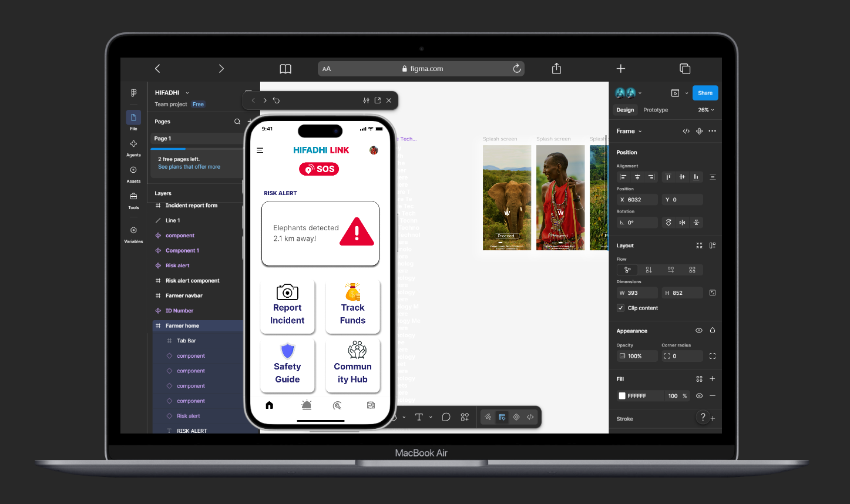Open the 26% zoom dropdown
The height and width of the screenshot is (504, 850).
point(706,110)
